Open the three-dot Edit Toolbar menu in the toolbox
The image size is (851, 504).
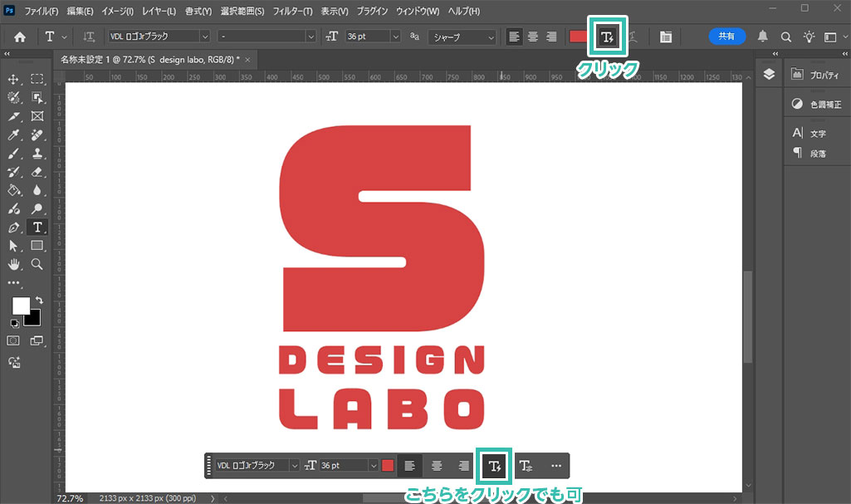(x=13, y=282)
